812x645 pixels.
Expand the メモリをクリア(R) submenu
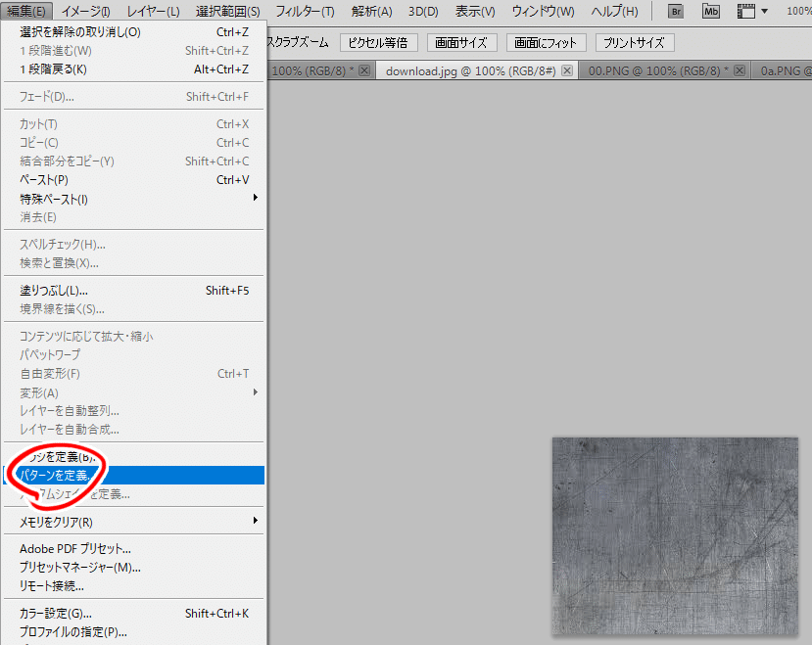(133, 522)
